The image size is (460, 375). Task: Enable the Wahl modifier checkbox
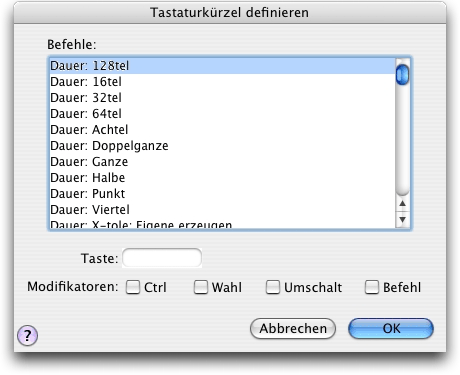point(201,287)
